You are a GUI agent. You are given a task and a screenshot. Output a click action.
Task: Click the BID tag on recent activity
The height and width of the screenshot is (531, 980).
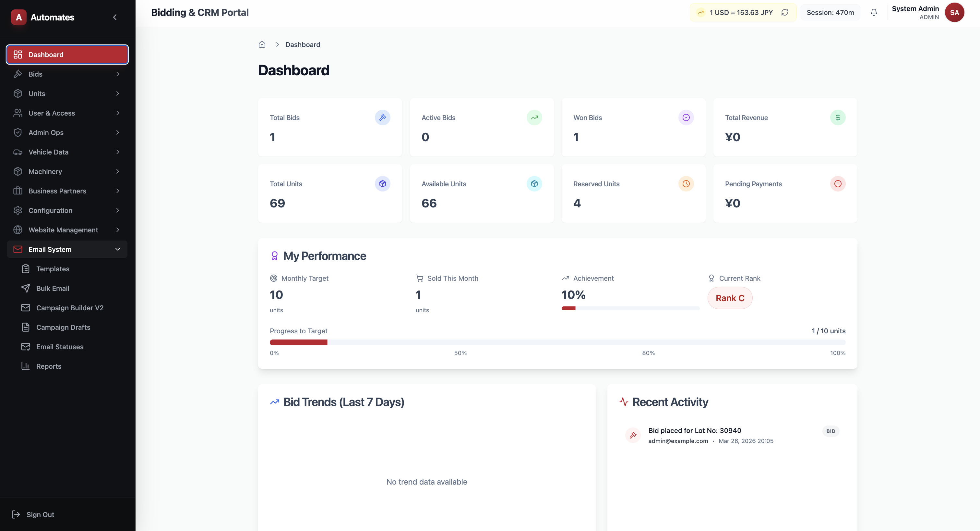[831, 431]
